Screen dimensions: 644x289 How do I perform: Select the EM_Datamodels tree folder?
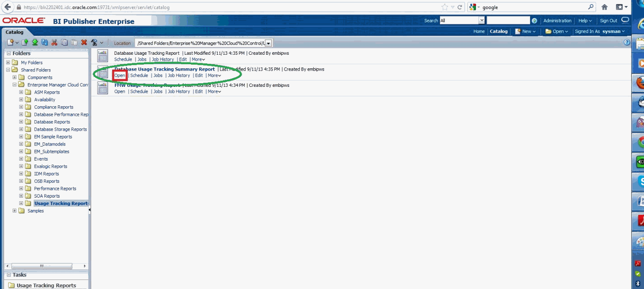click(49, 144)
